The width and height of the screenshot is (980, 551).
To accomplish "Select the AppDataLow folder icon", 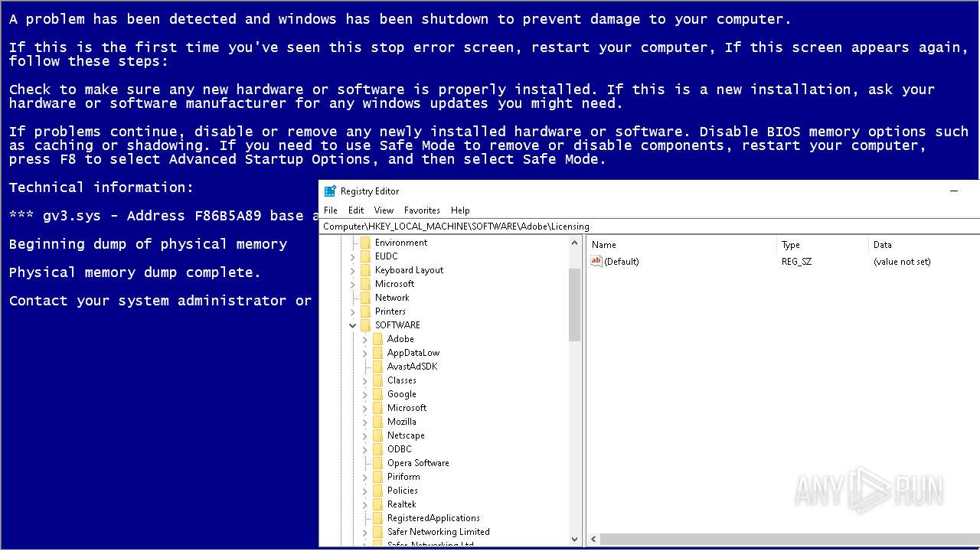I will [377, 353].
